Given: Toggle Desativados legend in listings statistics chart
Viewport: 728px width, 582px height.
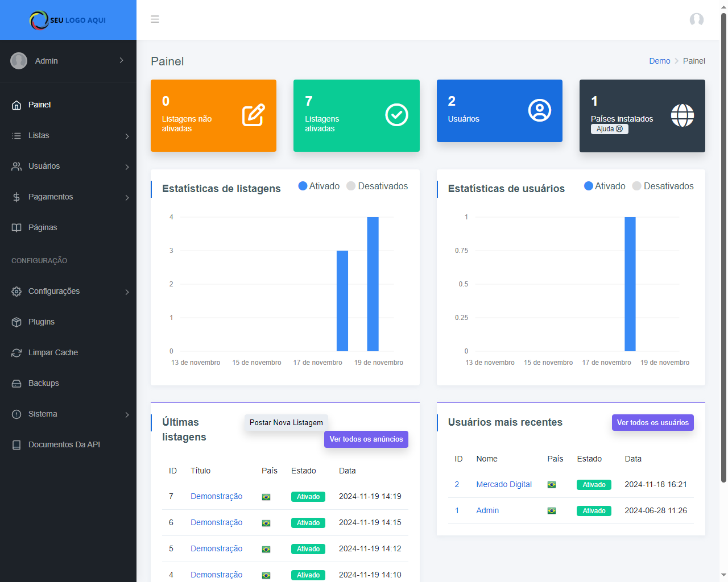Looking at the screenshot, I should pos(378,186).
